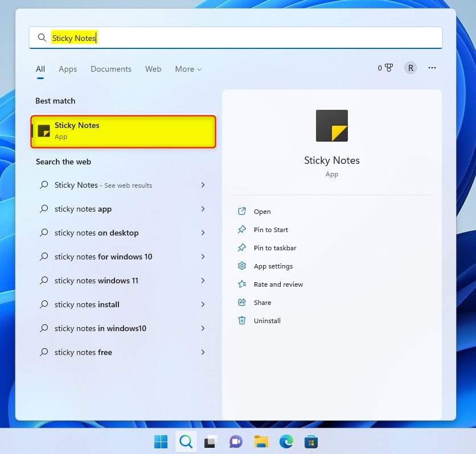Expand chevron beside 'sticky notes for windows 10'
Viewport: 476px width, 454px height.
[x=203, y=257]
